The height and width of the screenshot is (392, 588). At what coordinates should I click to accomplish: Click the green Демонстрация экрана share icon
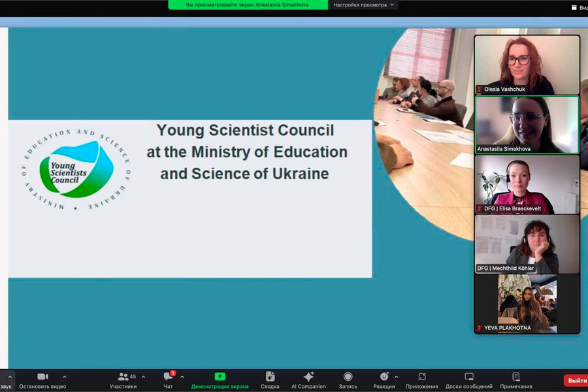[220, 376]
